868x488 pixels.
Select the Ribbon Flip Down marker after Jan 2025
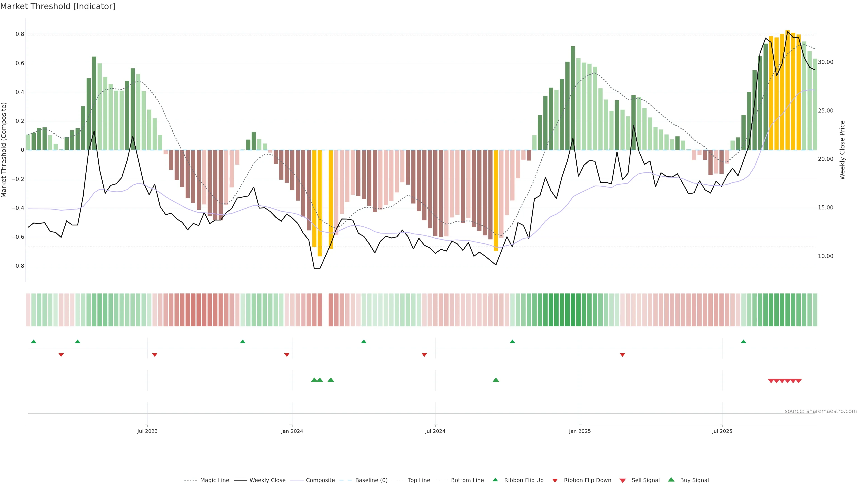coord(622,355)
